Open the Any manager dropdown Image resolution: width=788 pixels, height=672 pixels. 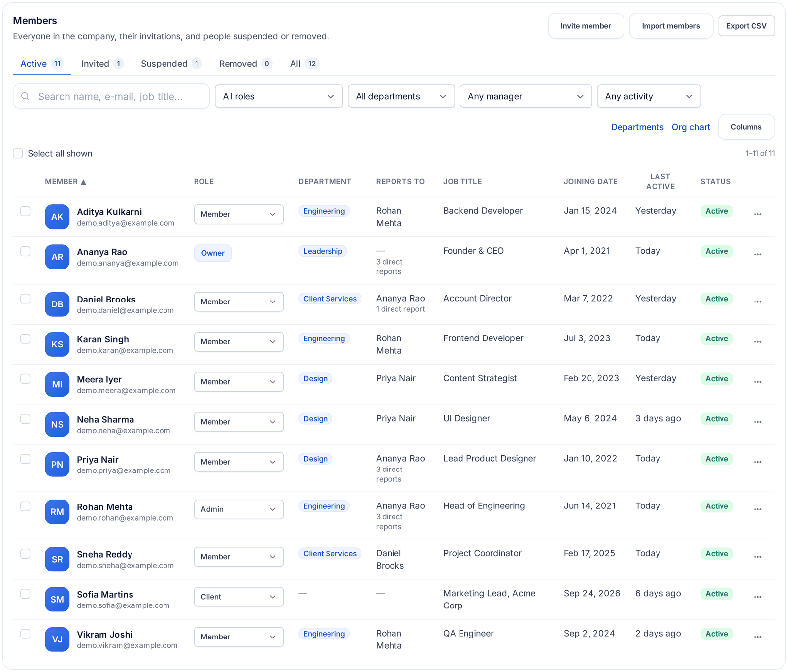tap(525, 96)
